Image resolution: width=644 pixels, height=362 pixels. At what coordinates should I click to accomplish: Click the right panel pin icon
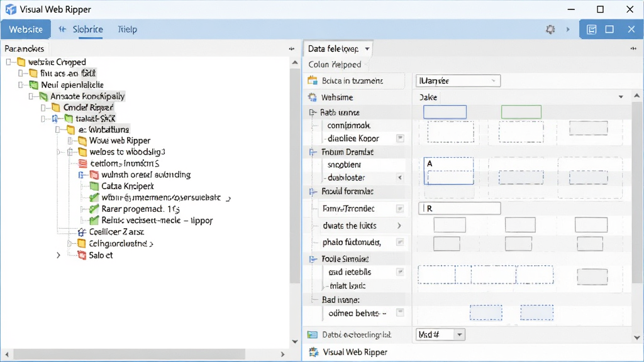point(633,48)
